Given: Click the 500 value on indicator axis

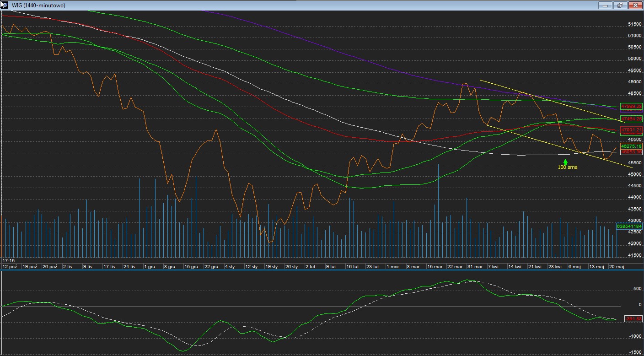Looking at the screenshot, I should click(637, 289).
